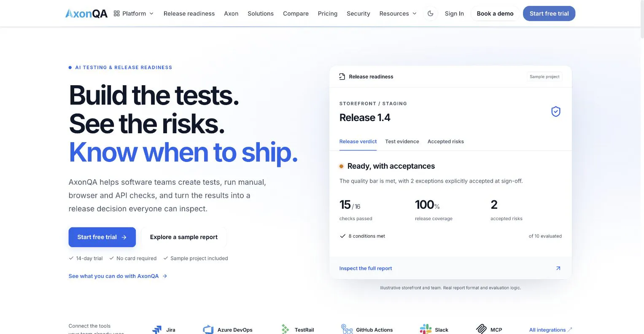Click the 'No card required' text
The height and width of the screenshot is (334, 644).
pyautogui.click(x=136, y=259)
